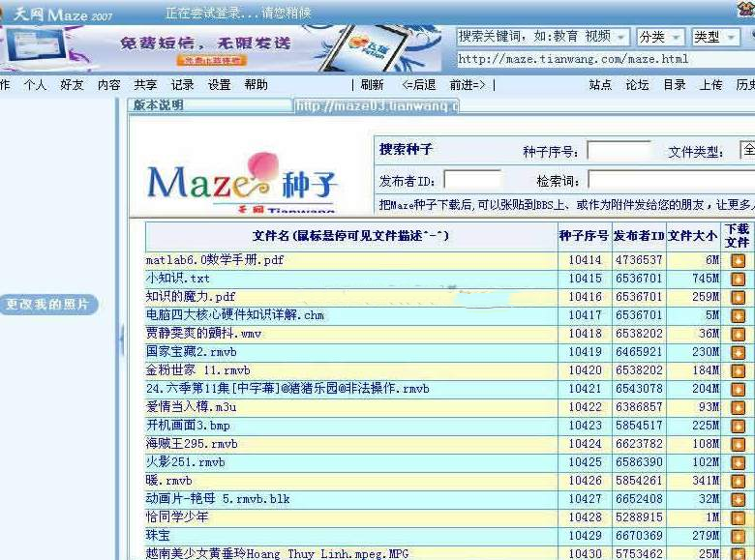Viewport: 755px width, 560px height.
Task: Download 恰同学少年 via its icon
Action: [738, 517]
